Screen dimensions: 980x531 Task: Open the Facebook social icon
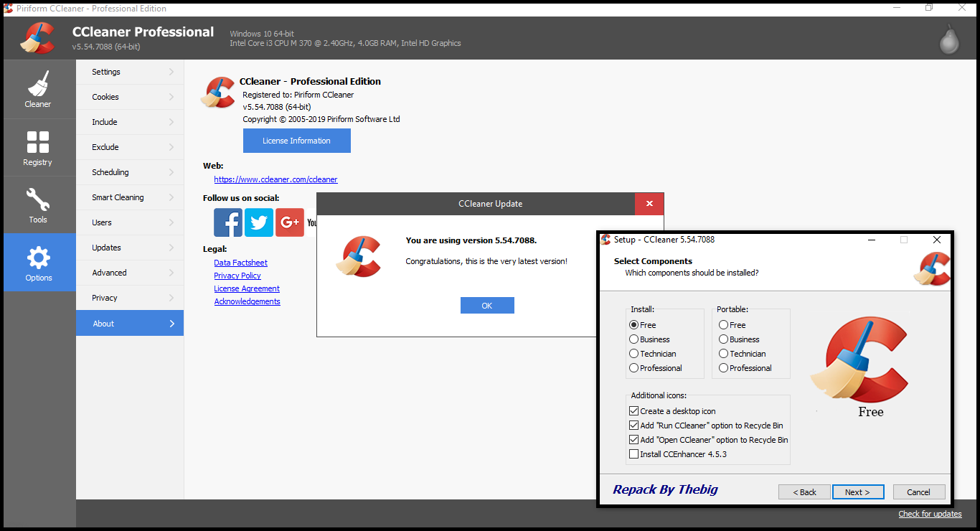click(x=228, y=222)
